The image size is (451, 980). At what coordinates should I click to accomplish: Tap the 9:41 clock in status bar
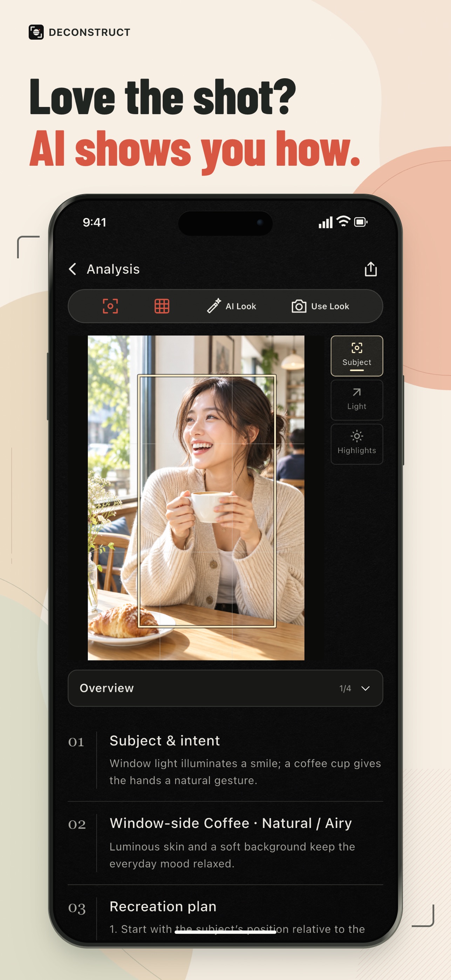tap(95, 222)
